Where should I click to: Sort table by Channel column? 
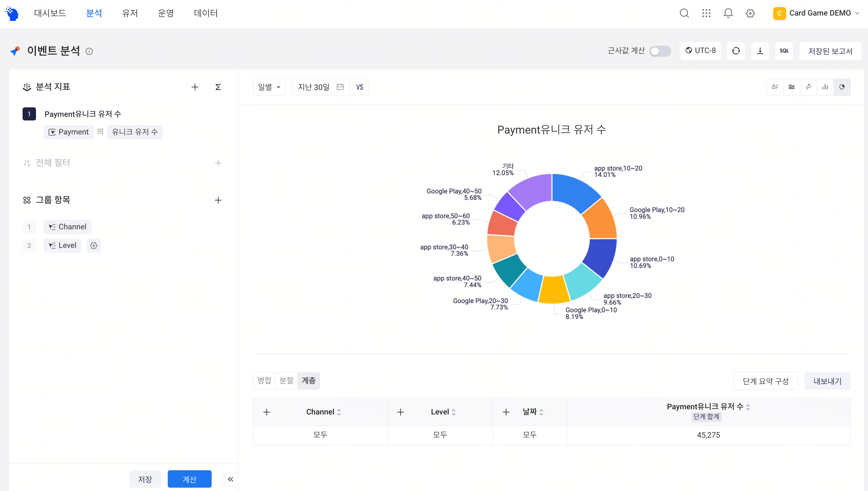coord(339,412)
